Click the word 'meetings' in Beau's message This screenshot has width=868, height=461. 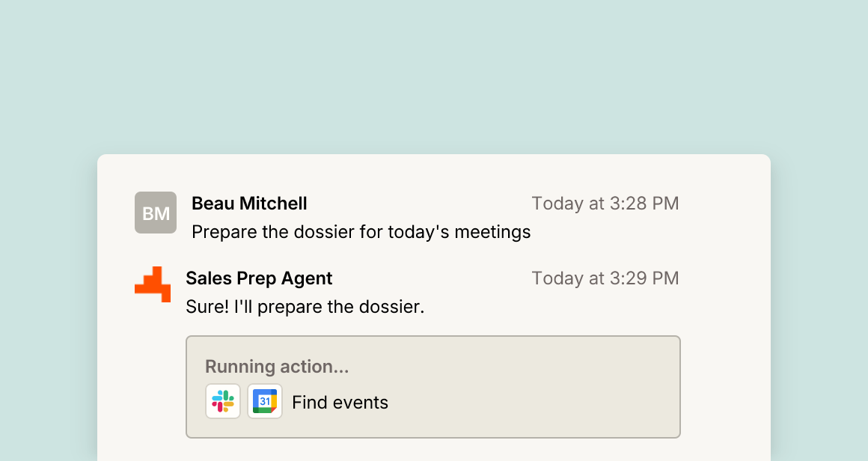[x=492, y=232]
